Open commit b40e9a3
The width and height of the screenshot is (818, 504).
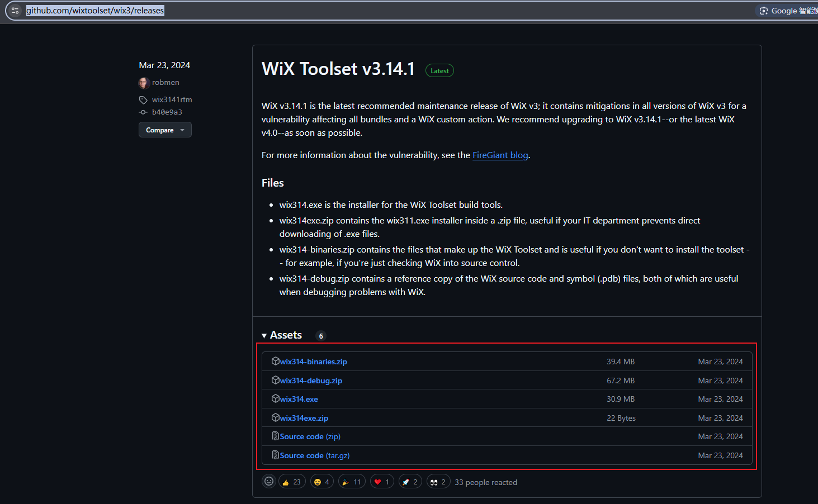(x=167, y=112)
